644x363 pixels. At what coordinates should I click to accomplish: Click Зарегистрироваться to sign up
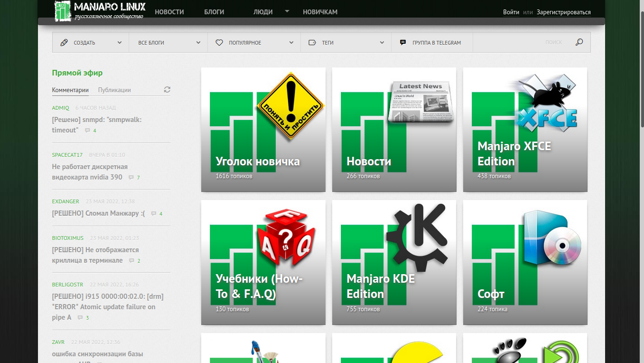pos(564,12)
